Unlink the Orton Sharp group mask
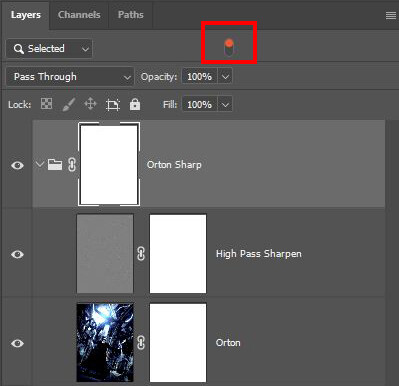The image size is (399, 386). 72,165
